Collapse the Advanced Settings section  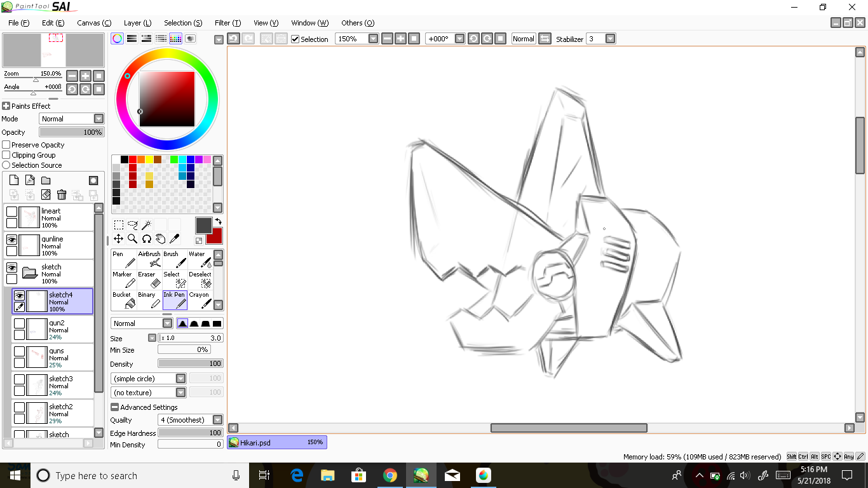pos(114,407)
